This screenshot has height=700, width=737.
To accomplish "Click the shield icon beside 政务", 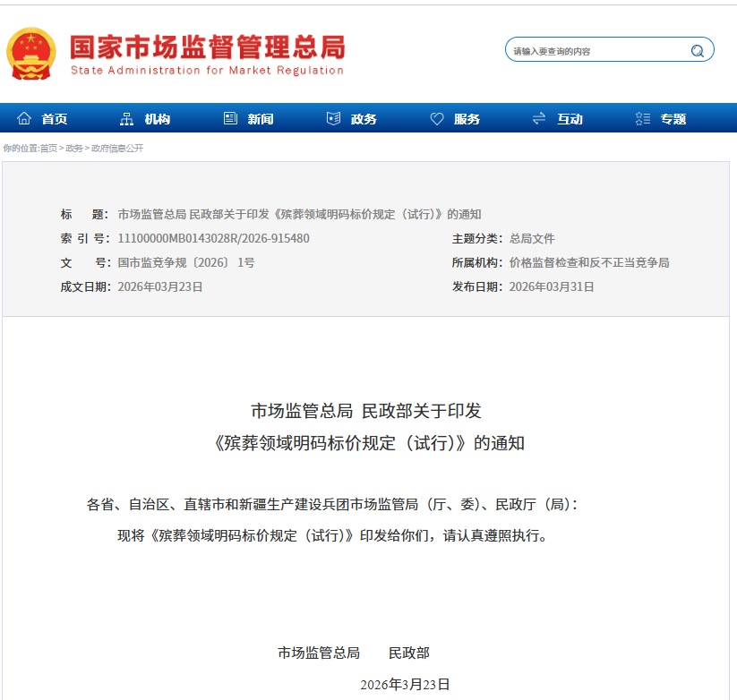I will [x=334, y=119].
